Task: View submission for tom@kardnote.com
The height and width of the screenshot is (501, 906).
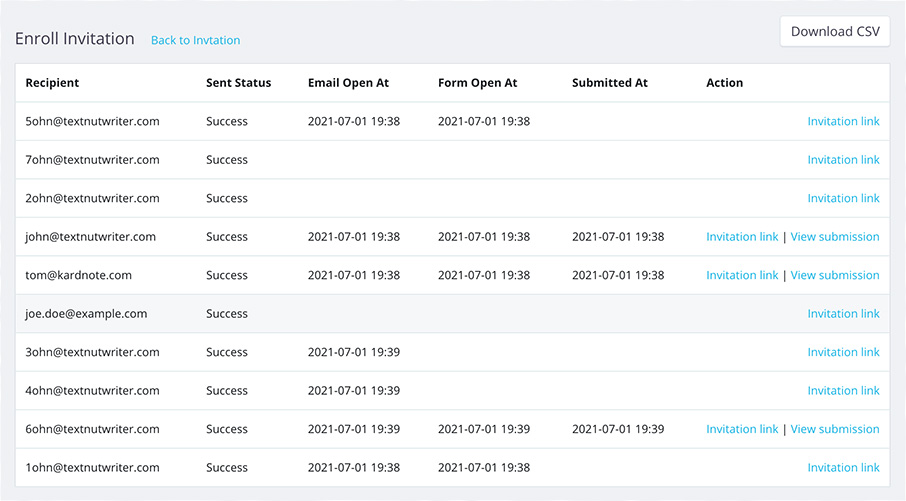Action: click(x=835, y=275)
